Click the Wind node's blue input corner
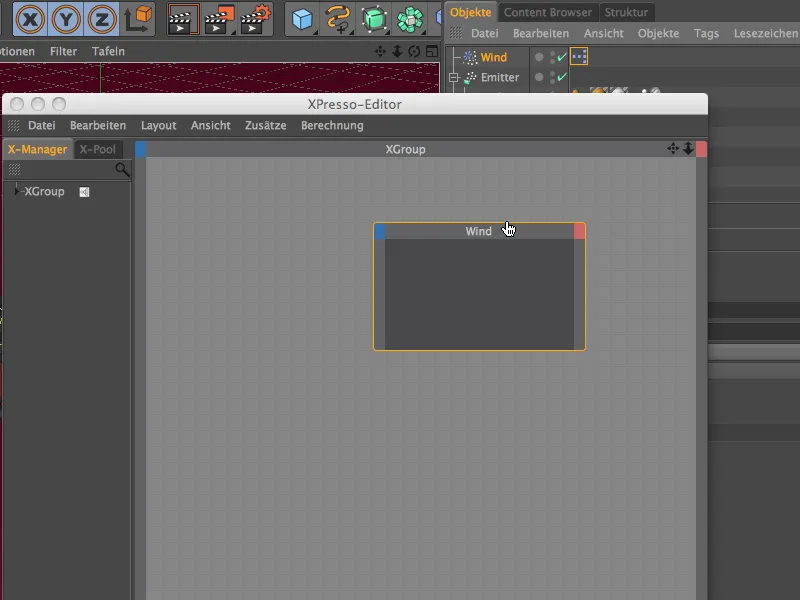Image resolution: width=800 pixels, height=600 pixels. coord(380,231)
